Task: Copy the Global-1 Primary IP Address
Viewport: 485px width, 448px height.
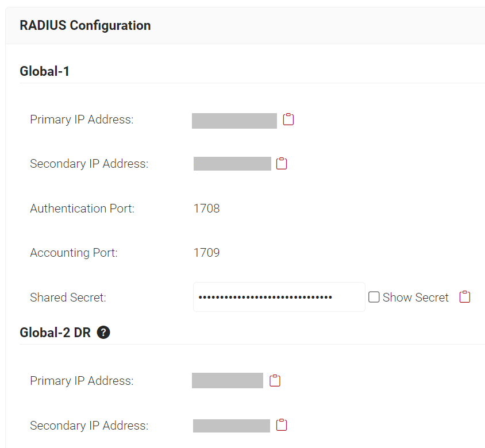Action: pyautogui.click(x=288, y=119)
